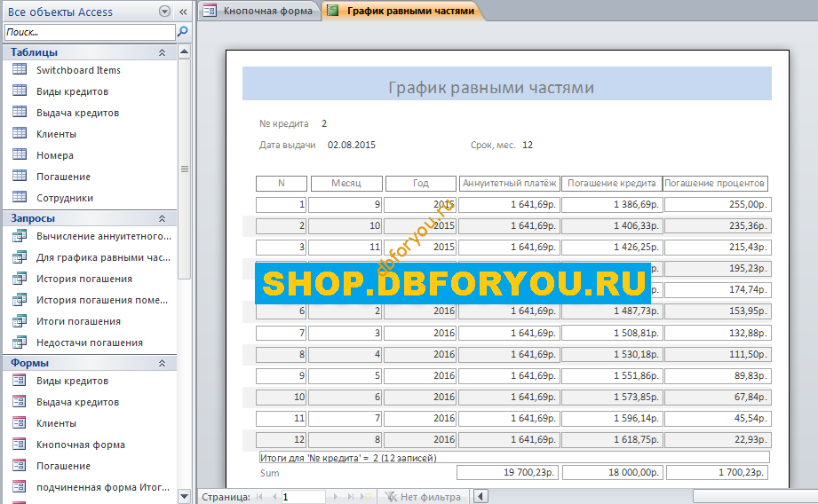Click the Погашение table icon
The image size is (818, 504).
(20, 177)
